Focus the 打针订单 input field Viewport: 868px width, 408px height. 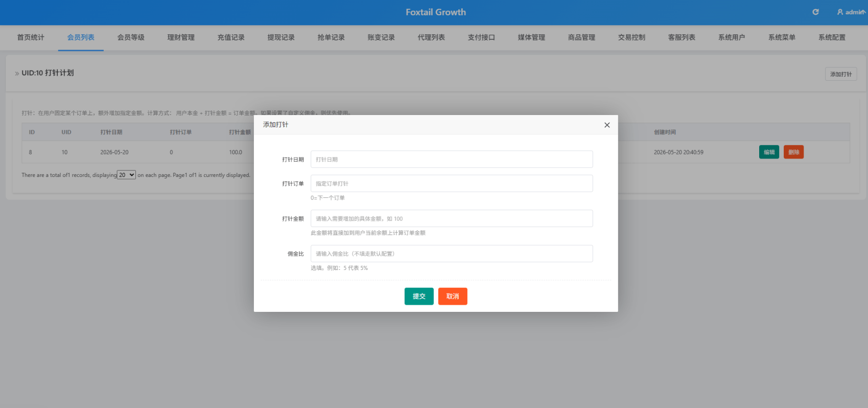(452, 184)
